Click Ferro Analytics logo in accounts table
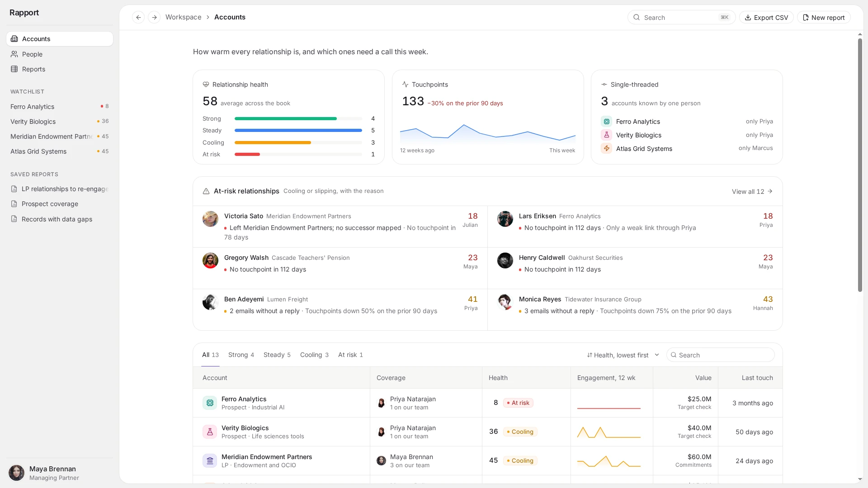868x488 pixels. (210, 403)
